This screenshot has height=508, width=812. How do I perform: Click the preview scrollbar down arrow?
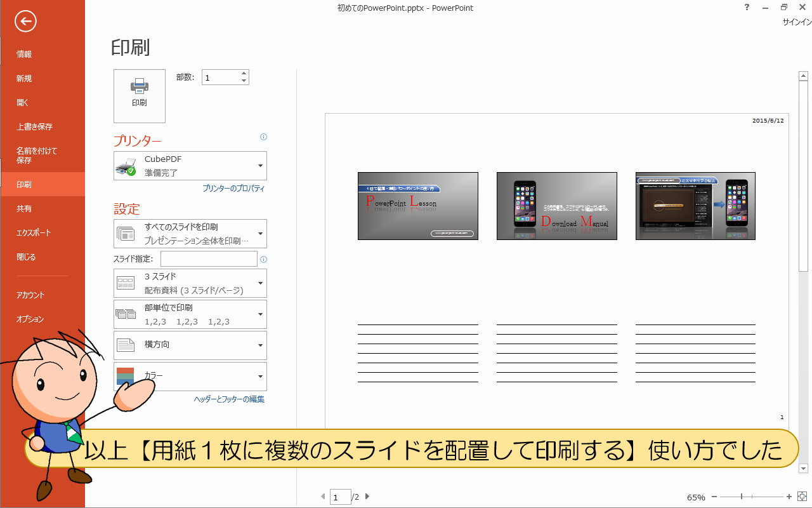(x=803, y=469)
